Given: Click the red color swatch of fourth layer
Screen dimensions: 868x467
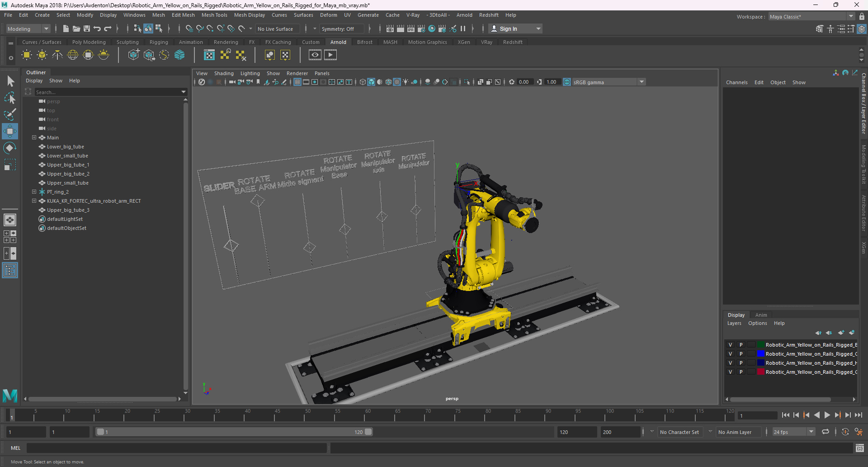Looking at the screenshot, I should [x=761, y=372].
